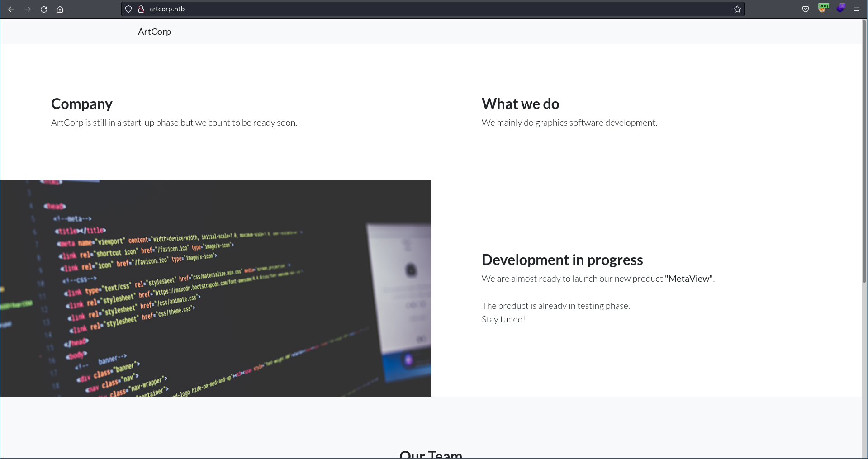
Task: Click the artcorp.htb address bar
Action: tap(407, 9)
